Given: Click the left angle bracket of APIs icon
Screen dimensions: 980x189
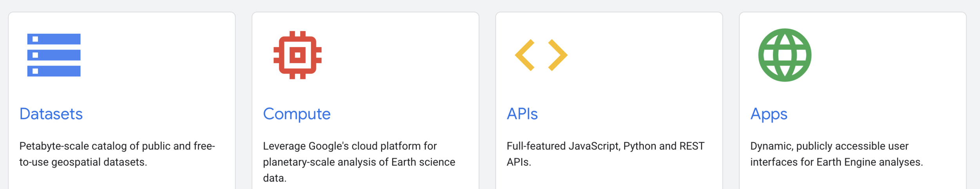Looking at the screenshot, I should 524,55.
